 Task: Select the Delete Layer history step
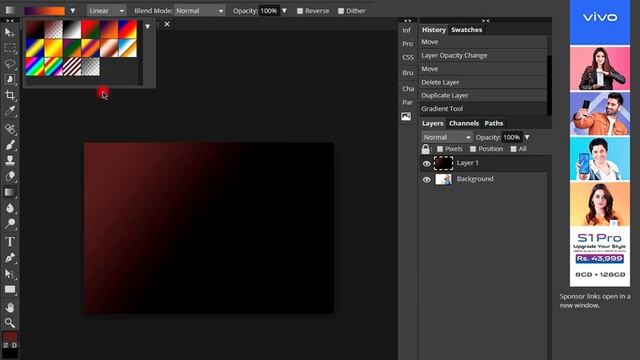pos(483,82)
